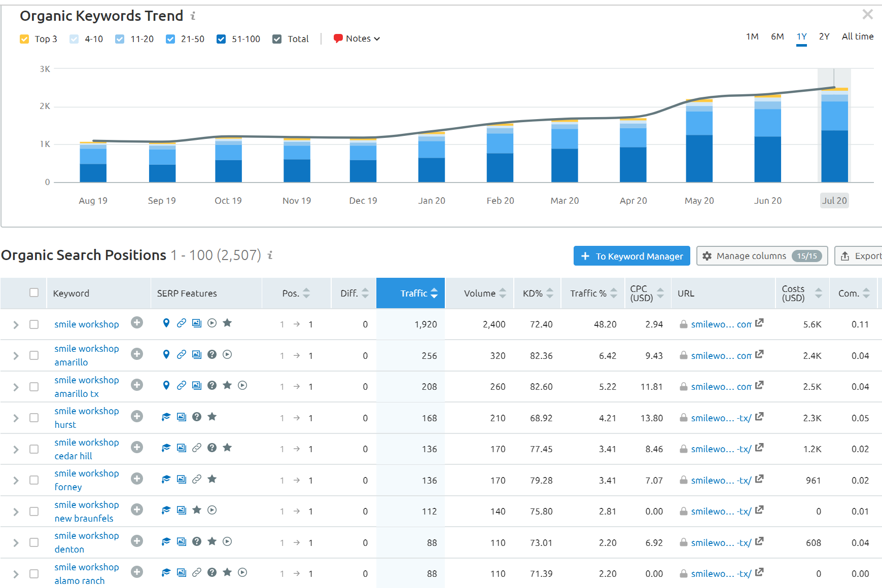The image size is (882, 588).
Task: Add 'smile workshop denton' with plus icon
Action: coord(137,541)
